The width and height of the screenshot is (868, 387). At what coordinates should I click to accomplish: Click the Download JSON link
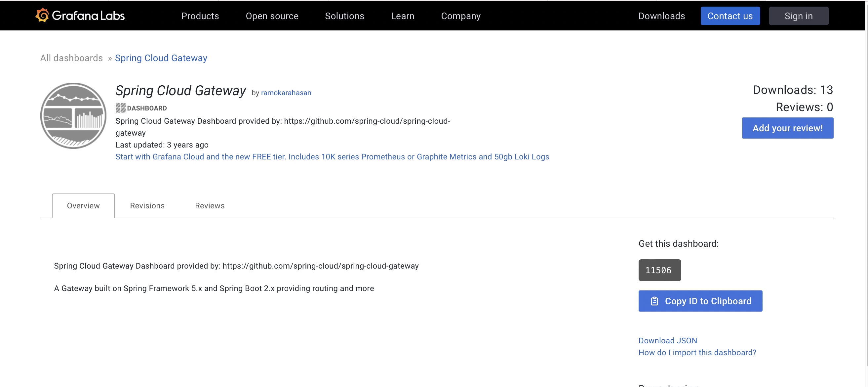coord(667,340)
